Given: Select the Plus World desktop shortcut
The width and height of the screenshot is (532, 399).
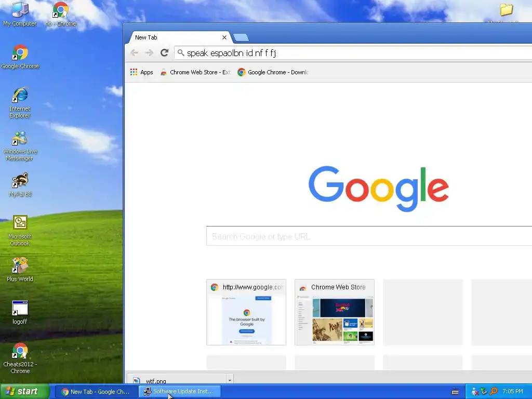Looking at the screenshot, I should [x=20, y=270].
